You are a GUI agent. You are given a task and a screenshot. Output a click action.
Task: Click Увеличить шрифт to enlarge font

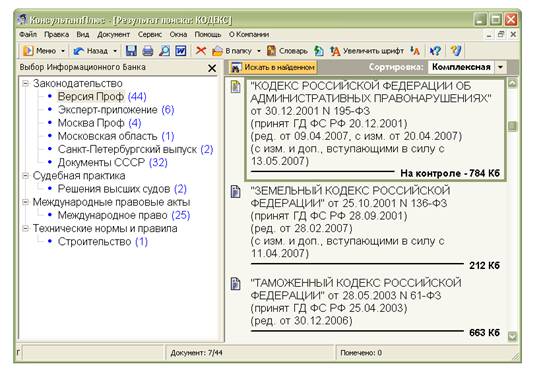(367, 51)
